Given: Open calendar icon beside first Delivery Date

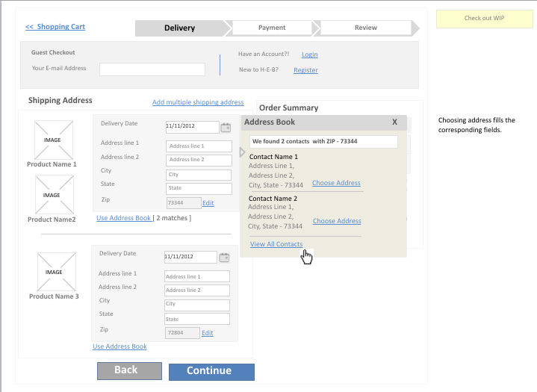Looking at the screenshot, I should coord(226,128).
